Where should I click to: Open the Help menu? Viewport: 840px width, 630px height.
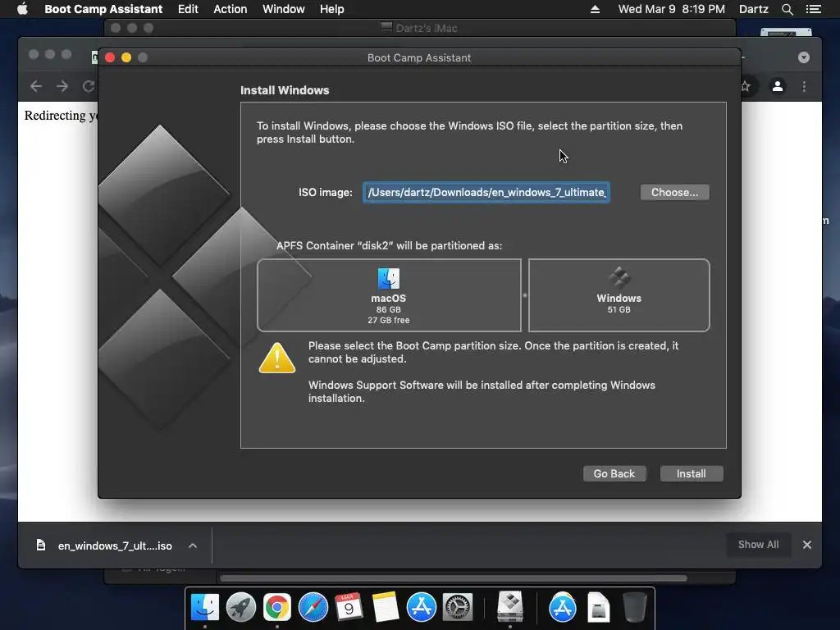pos(331,9)
